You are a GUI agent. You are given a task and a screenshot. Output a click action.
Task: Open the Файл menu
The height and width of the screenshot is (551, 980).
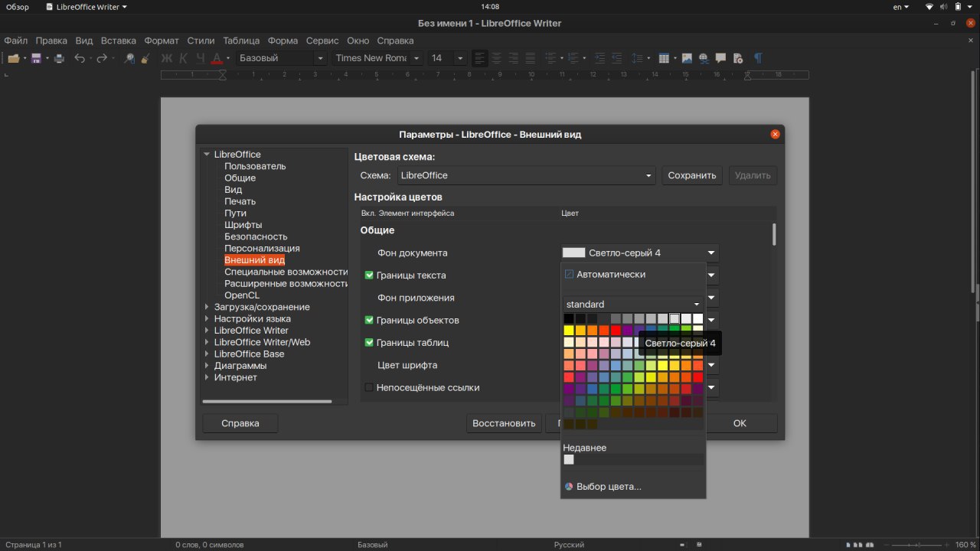pyautogui.click(x=15, y=41)
